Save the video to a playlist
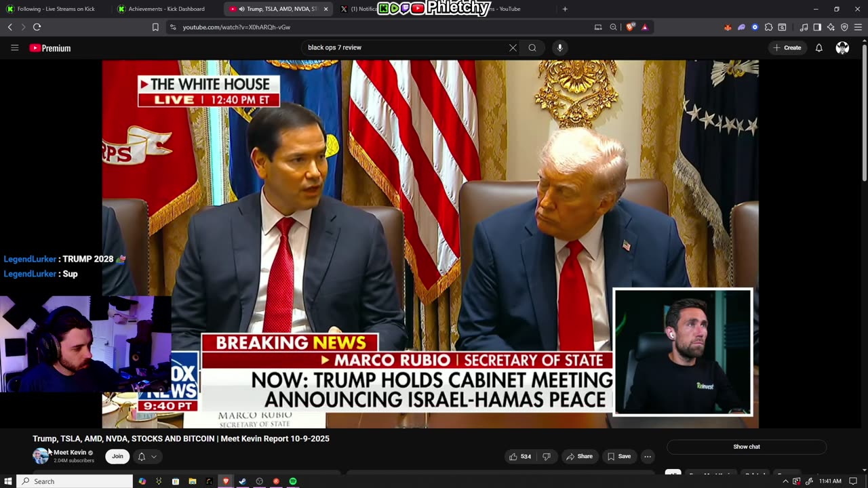Image resolution: width=868 pixels, height=488 pixels. 619,456
